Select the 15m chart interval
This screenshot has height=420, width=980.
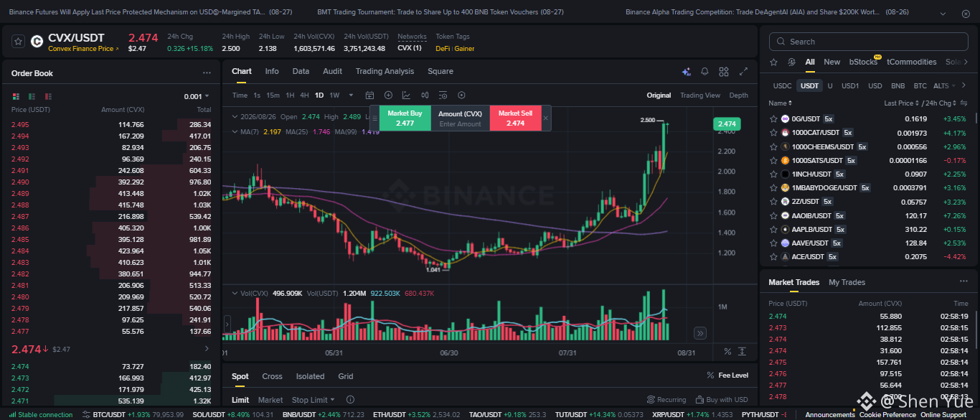[x=273, y=95]
